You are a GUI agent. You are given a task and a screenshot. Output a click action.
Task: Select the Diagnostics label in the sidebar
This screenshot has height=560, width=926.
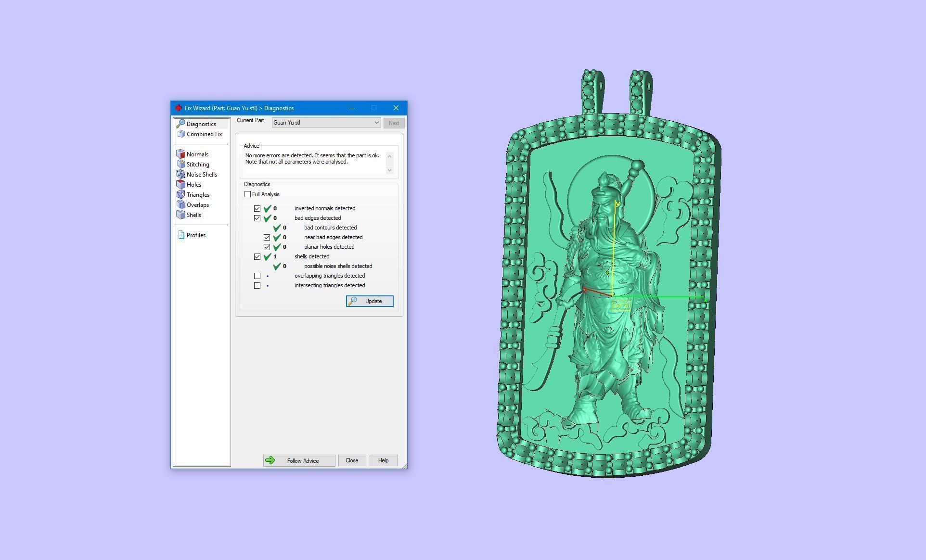[x=201, y=124]
